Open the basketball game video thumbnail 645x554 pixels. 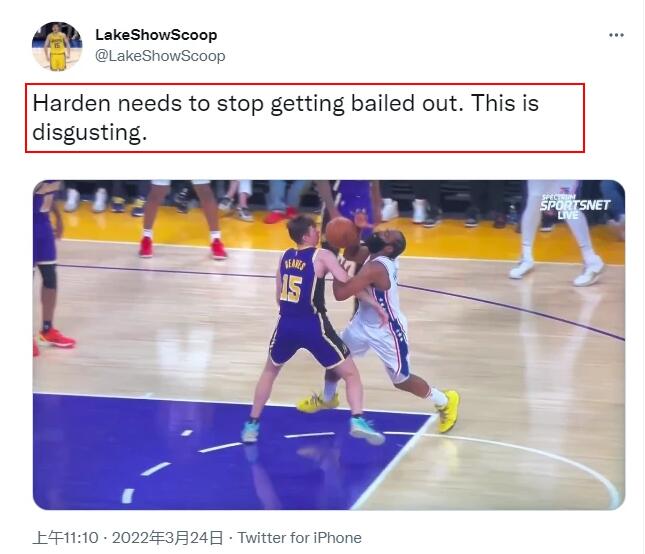tap(329, 345)
